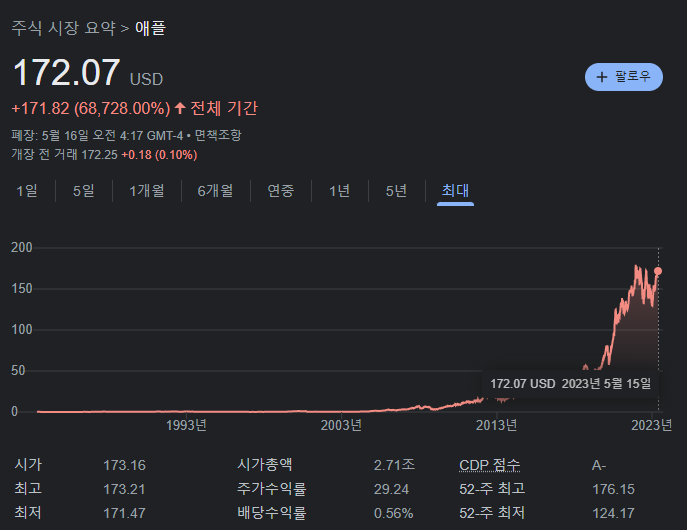Switch to the 1개월 chart tab
The width and height of the screenshot is (687, 530).
click(x=147, y=191)
